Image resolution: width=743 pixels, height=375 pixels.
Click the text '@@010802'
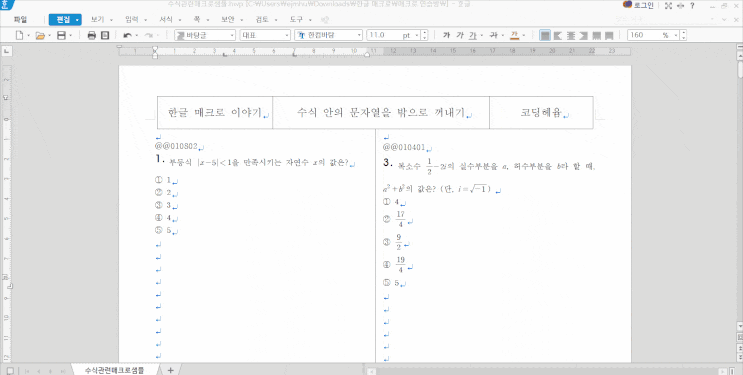coord(176,146)
